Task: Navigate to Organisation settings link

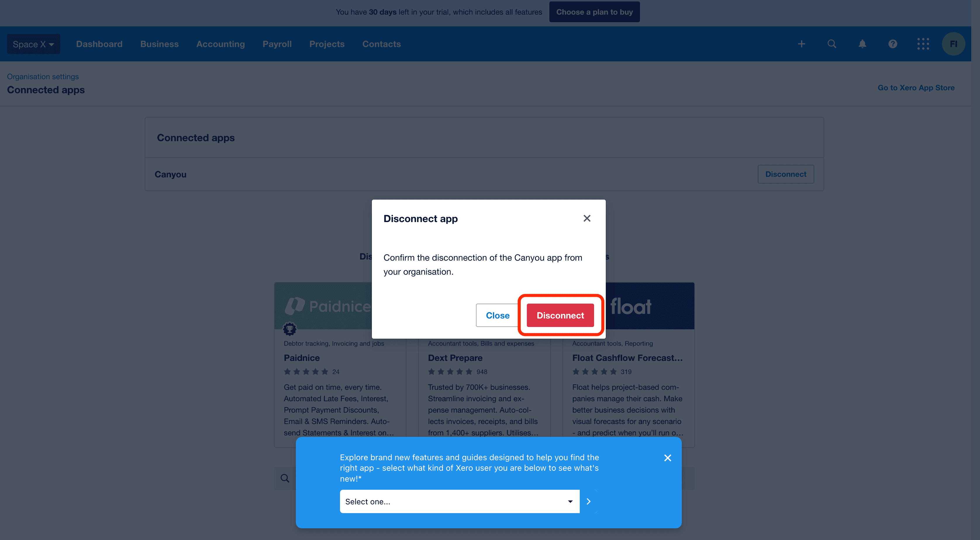Action: (x=42, y=76)
